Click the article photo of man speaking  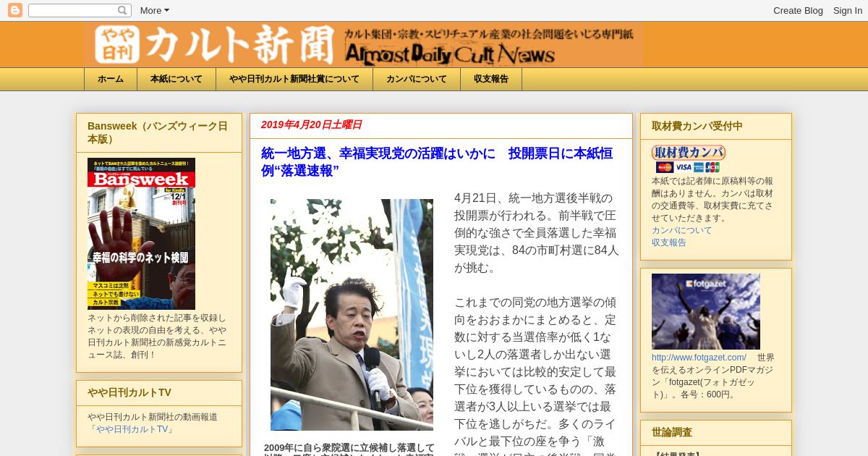(x=352, y=315)
